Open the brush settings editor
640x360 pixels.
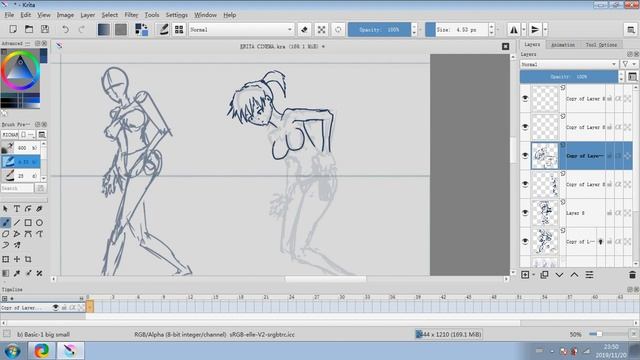(164, 29)
